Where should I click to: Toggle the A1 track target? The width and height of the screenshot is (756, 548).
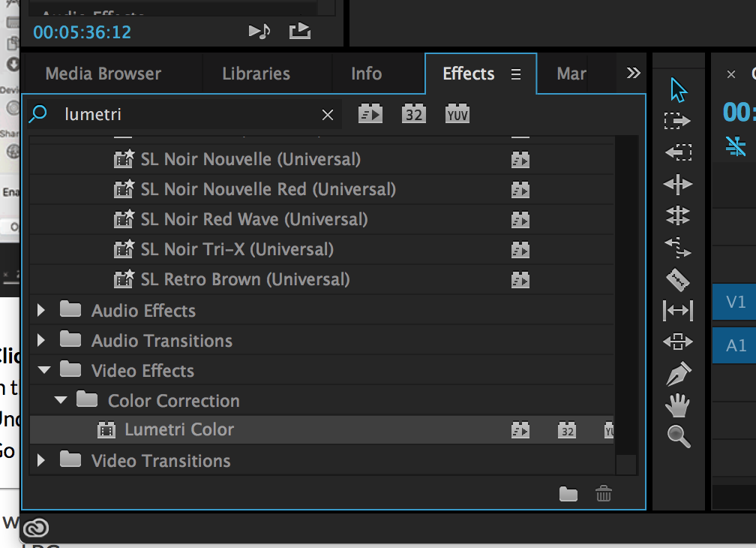pyautogui.click(x=735, y=345)
